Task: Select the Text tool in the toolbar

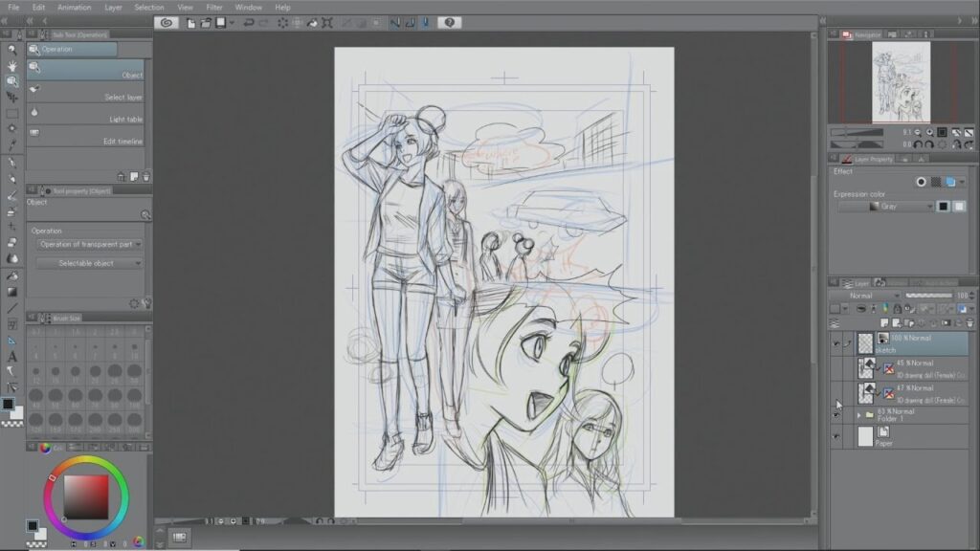Action: (x=11, y=356)
